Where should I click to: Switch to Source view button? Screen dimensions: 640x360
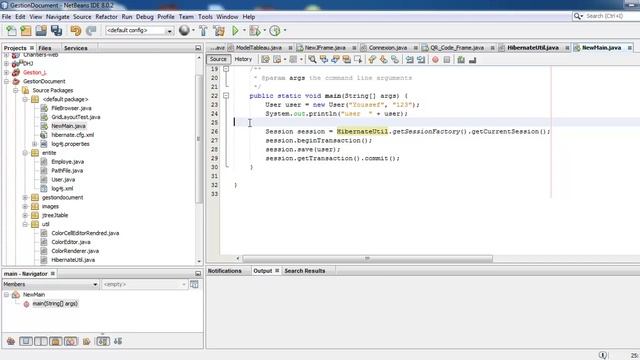218,59
